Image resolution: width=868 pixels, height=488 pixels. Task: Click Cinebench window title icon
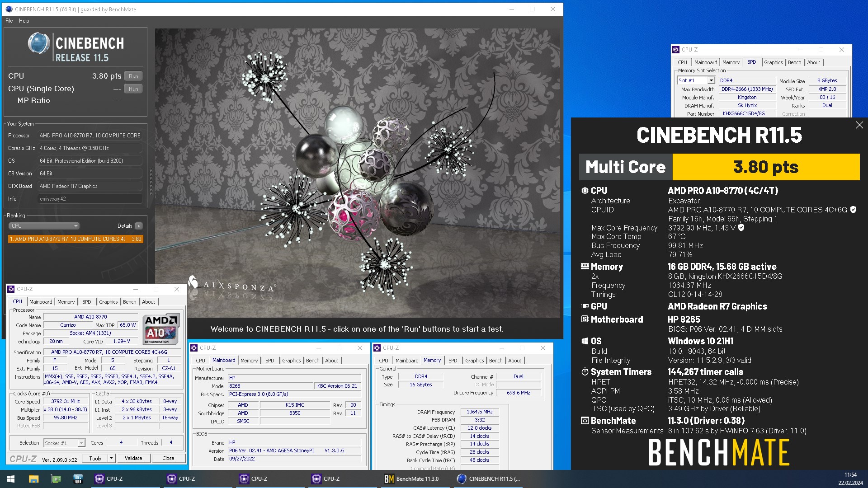[9, 9]
